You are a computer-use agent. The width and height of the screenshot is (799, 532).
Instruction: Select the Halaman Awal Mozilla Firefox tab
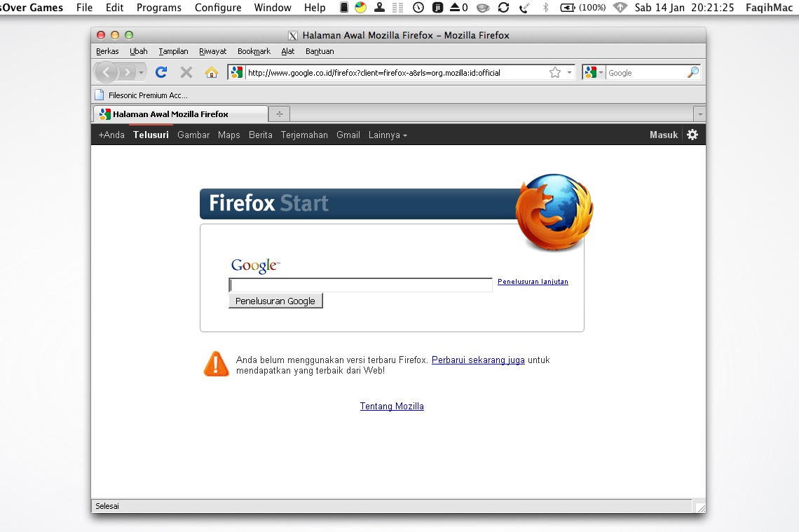click(180, 114)
